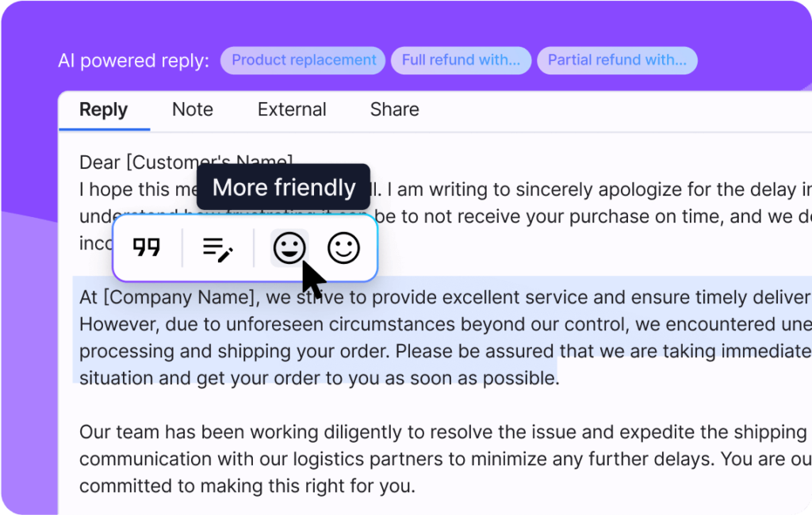The image size is (812, 515).
Task: Place cursor in "Our team has been working" line
Action: (x=446, y=432)
